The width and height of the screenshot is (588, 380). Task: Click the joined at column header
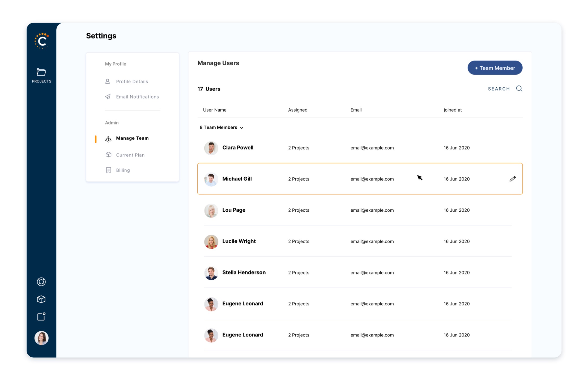[x=453, y=110]
